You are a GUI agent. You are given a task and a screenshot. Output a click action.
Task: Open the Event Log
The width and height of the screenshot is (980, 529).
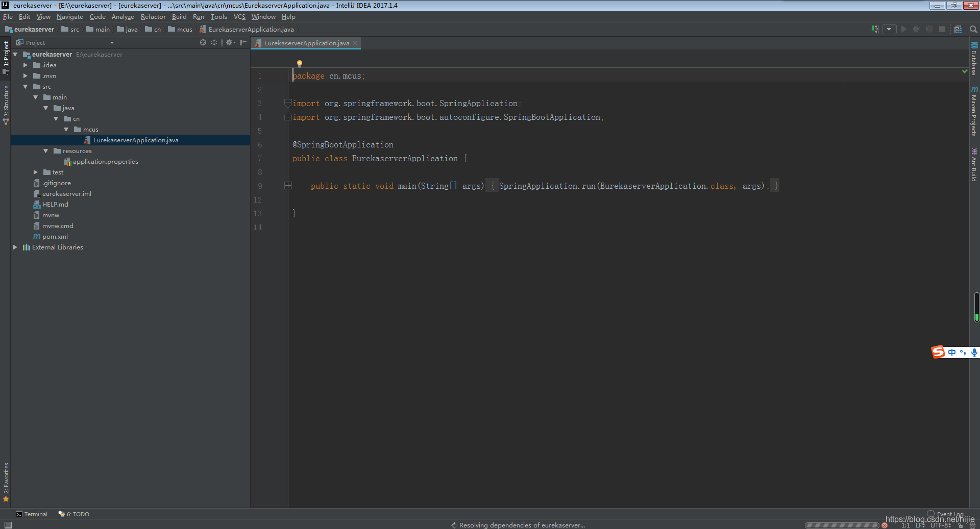945,514
